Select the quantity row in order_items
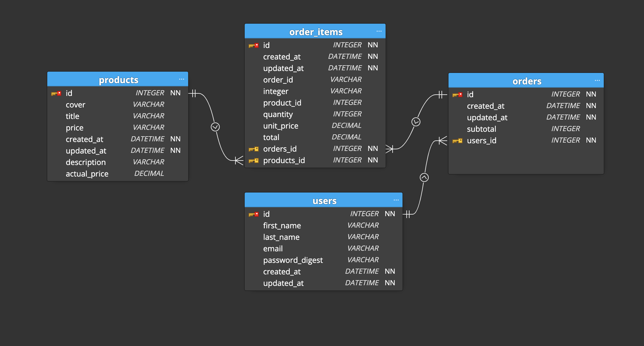 [x=278, y=114]
